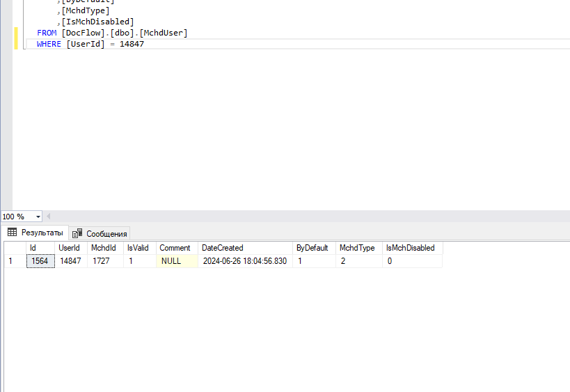The image size is (570, 392).
Task: Select the MchdId column header
Action: (x=105, y=248)
